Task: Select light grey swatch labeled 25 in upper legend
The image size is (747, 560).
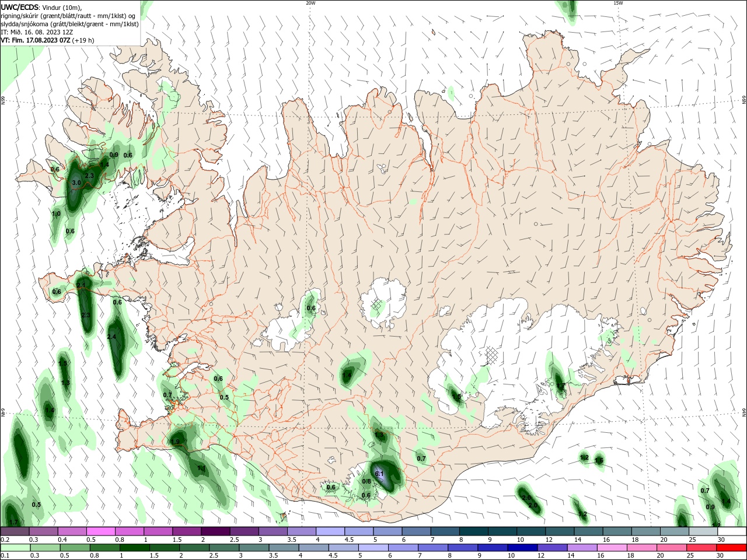Action: pos(703,531)
